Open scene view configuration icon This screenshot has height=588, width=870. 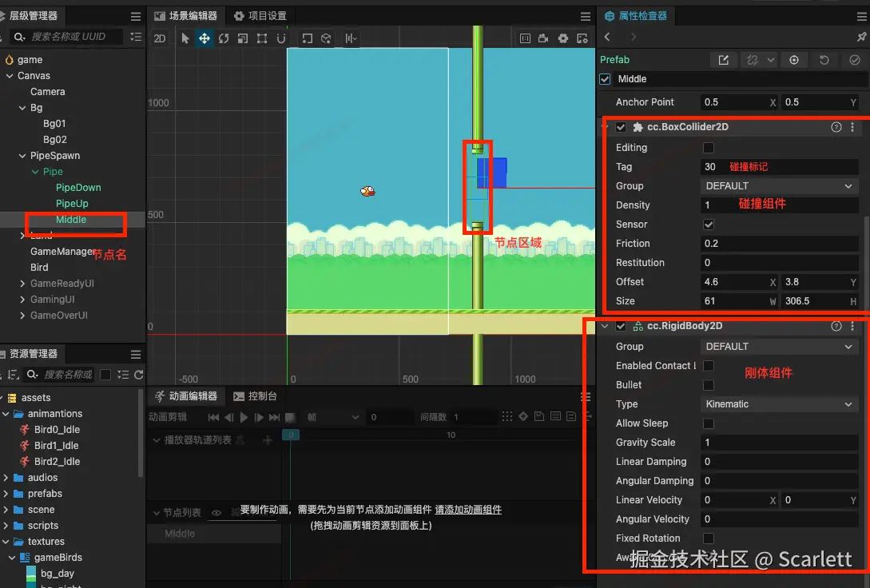click(x=582, y=38)
